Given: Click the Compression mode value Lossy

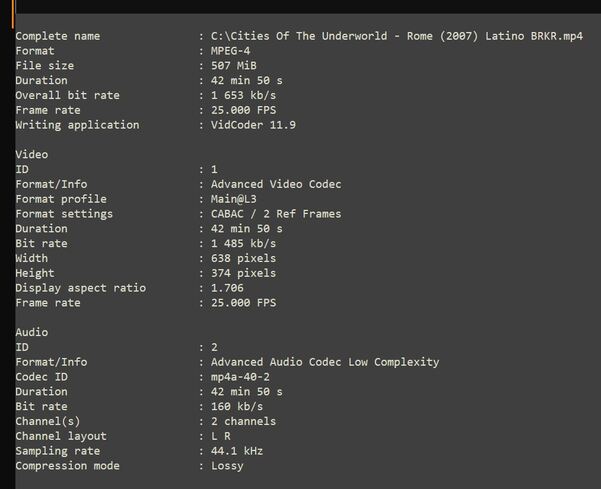Looking at the screenshot, I should click(229, 466).
